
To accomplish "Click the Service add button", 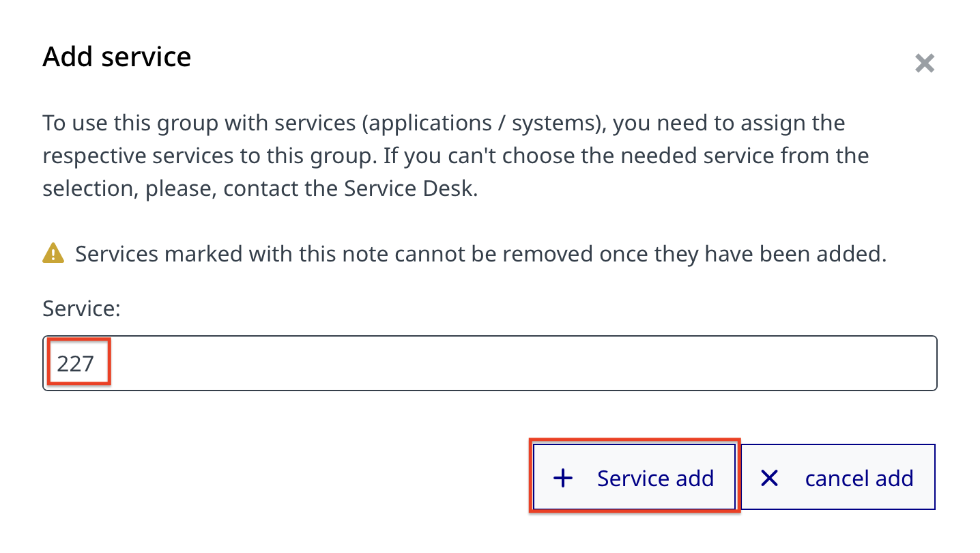I will 633,478.
